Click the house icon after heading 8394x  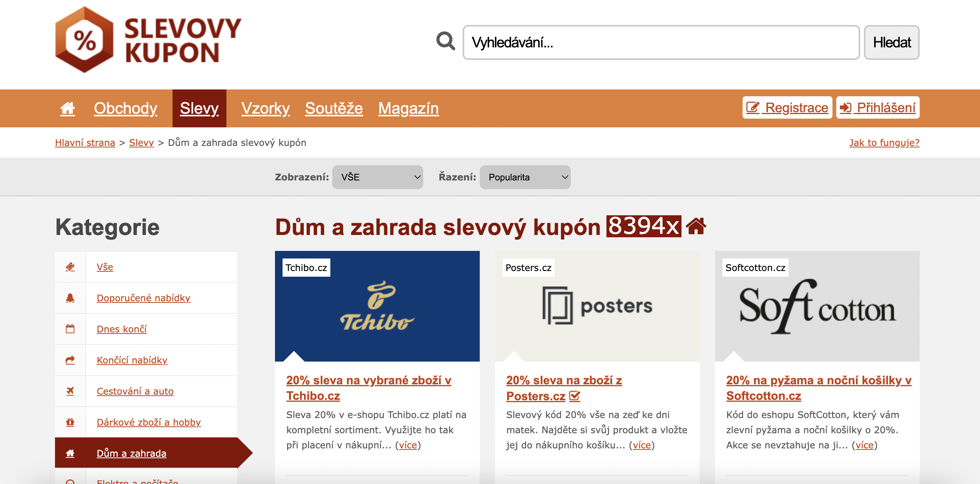click(696, 226)
